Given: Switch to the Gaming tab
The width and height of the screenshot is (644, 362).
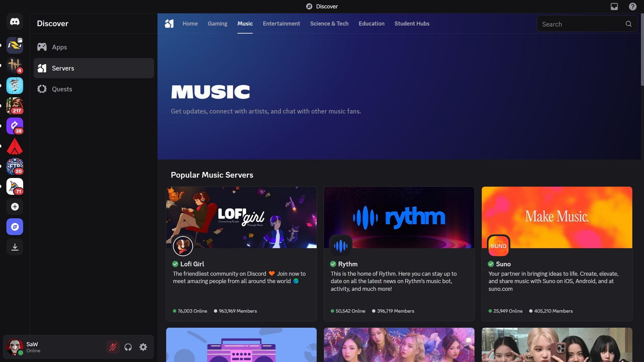Looking at the screenshot, I should [x=217, y=24].
